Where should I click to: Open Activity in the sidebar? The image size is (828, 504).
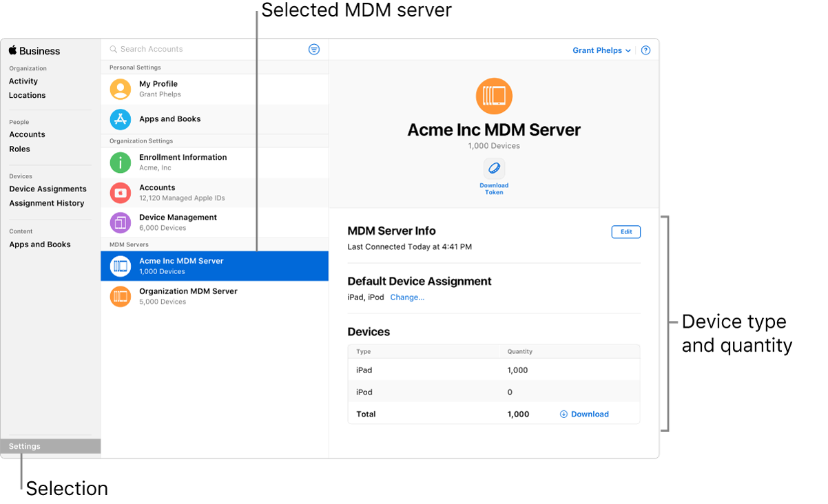tap(23, 81)
